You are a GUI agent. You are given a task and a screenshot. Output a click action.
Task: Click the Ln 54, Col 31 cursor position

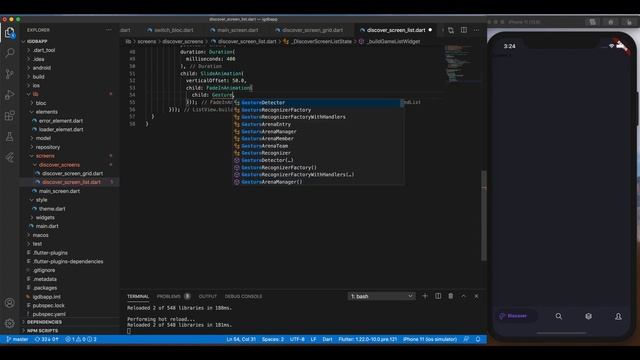click(x=241, y=339)
